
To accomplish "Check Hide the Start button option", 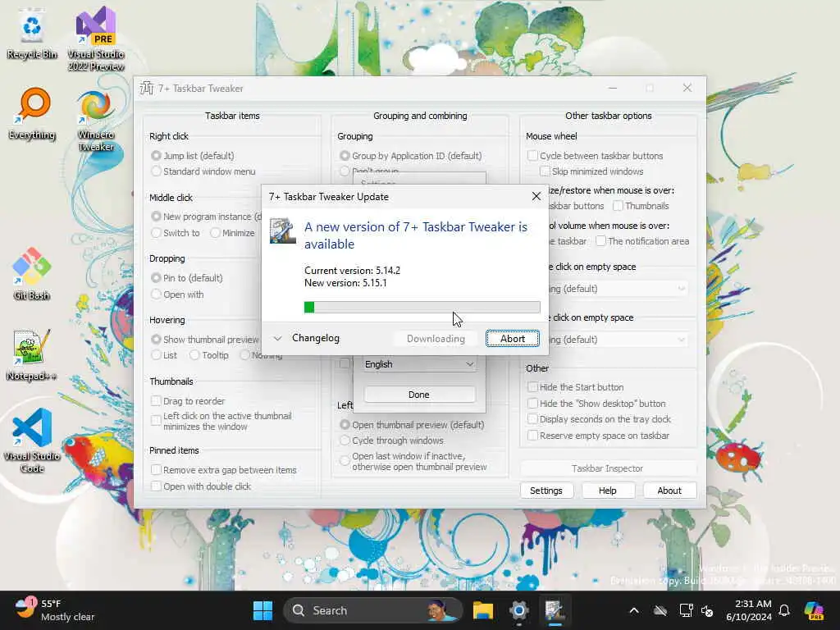I will [x=532, y=387].
